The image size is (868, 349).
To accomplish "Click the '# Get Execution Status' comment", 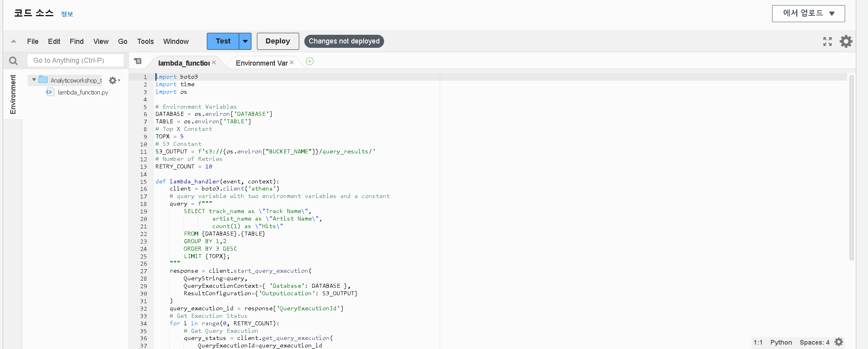I will [208, 316].
